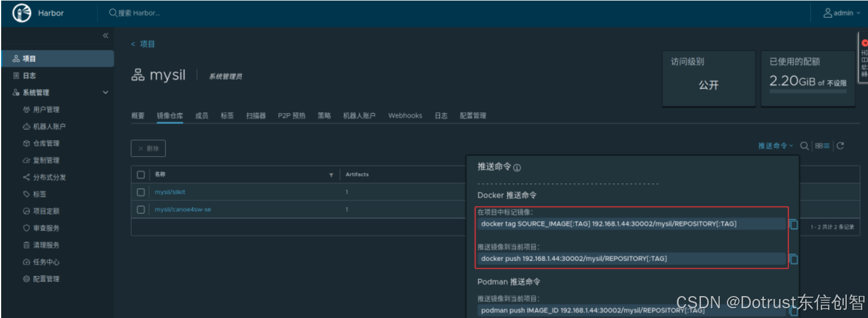Click the mysil project icon
This screenshot has width=868, height=318.
(x=138, y=75)
